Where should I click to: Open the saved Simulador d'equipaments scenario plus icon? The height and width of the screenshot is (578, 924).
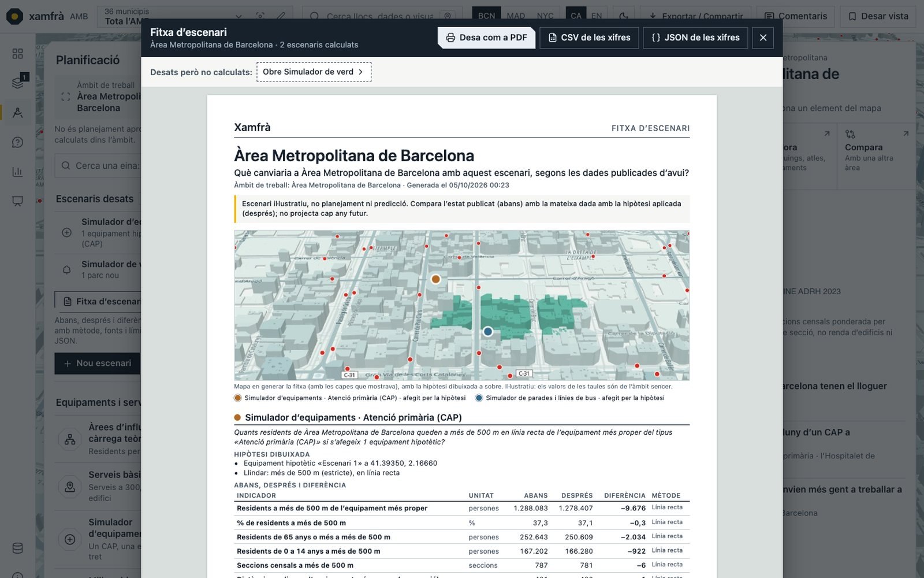pos(67,232)
